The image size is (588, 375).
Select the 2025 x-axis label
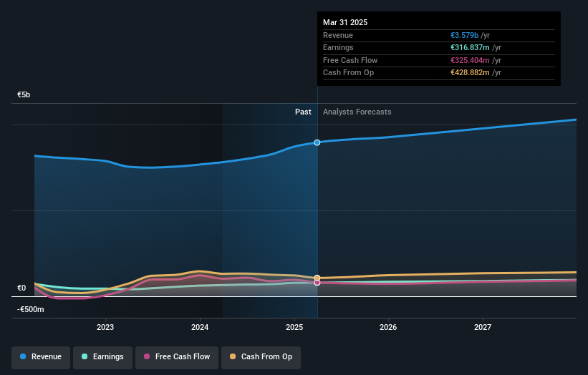pyautogui.click(x=294, y=328)
